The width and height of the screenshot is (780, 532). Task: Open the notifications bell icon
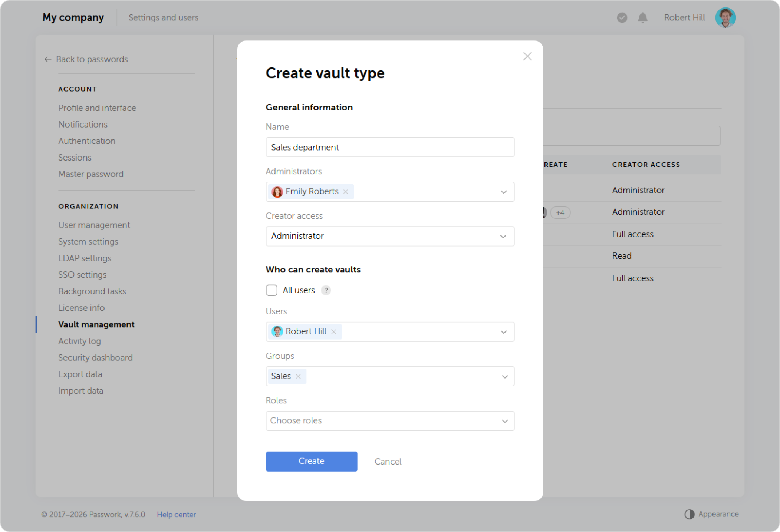point(642,17)
